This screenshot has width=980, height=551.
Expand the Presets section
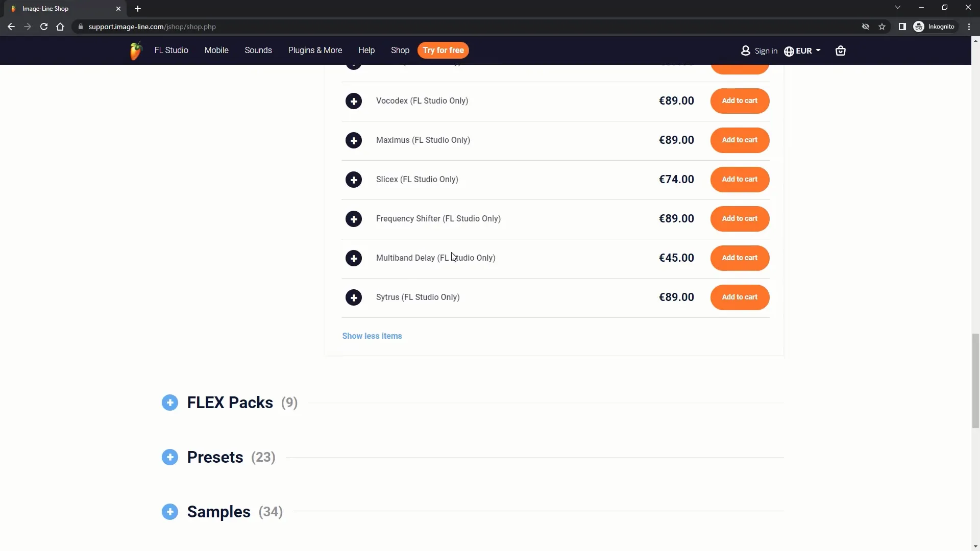point(169,458)
